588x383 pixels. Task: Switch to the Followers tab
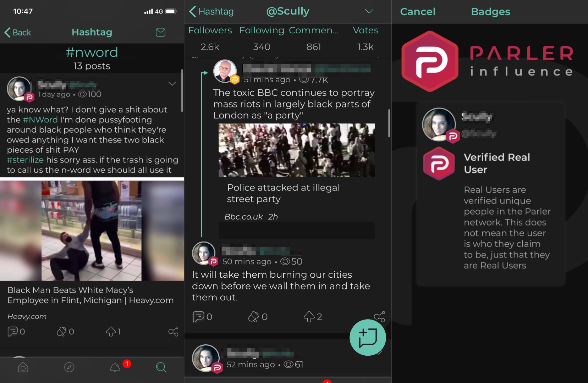tap(210, 30)
